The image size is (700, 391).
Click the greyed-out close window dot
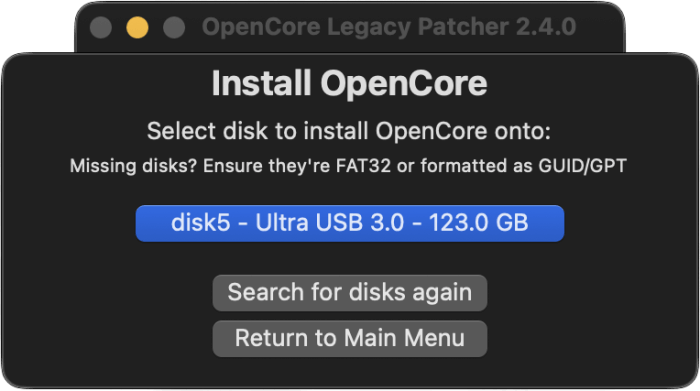coord(101,27)
